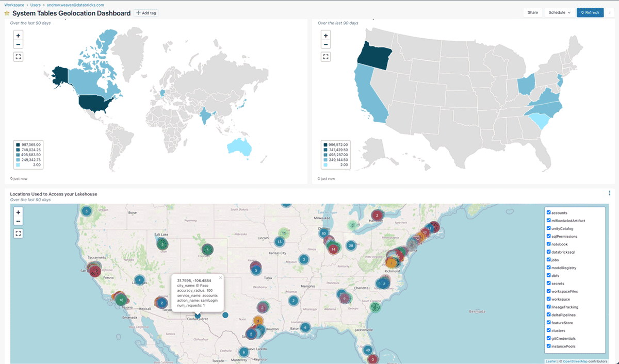
Task: Select the cluster marker labeled 4 near Las Vegas
Action: (139, 280)
